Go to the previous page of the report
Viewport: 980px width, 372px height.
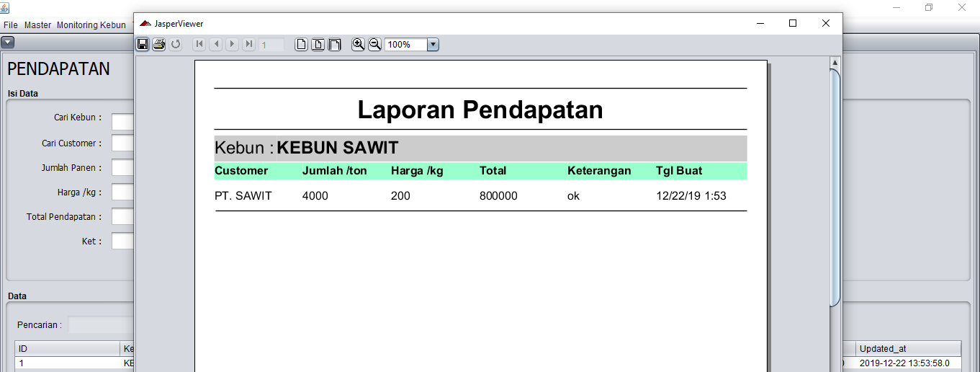[x=215, y=45]
